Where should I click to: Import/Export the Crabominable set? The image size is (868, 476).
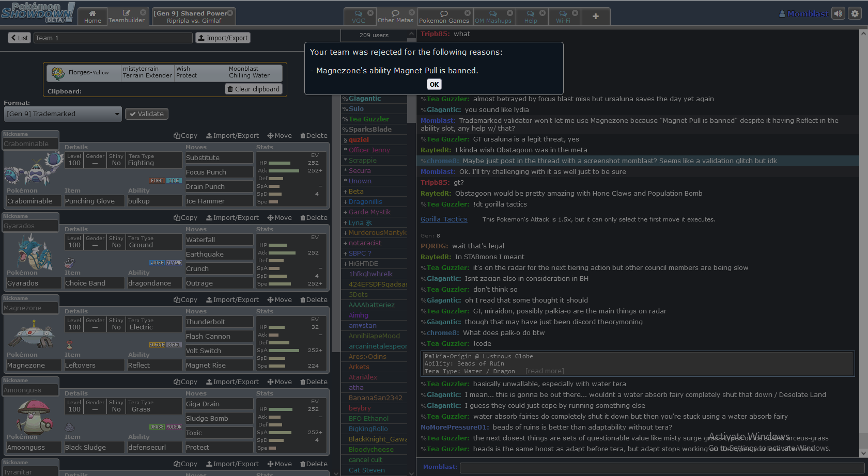click(x=233, y=136)
